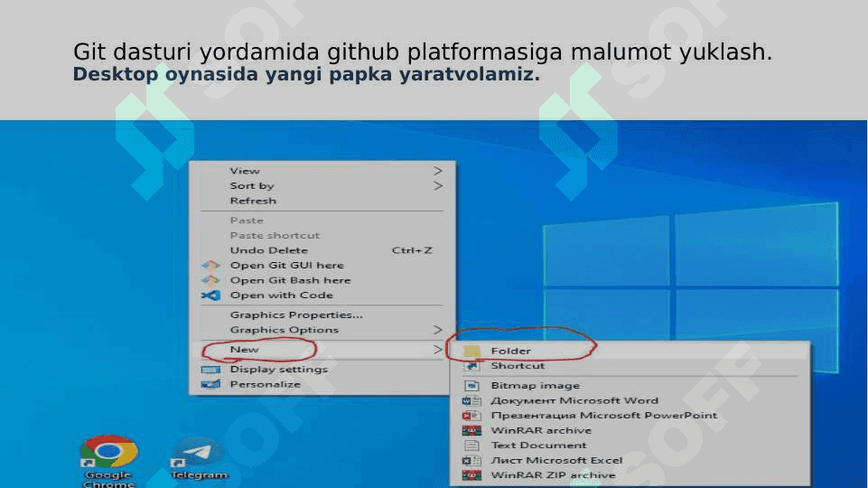The width and height of the screenshot is (868, 488).
Task: Create a new WinRAR ZIP archive
Action: (630, 475)
